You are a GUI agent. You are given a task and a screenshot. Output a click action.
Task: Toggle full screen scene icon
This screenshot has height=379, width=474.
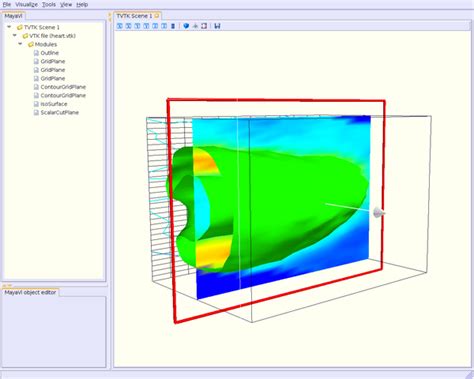204,26
